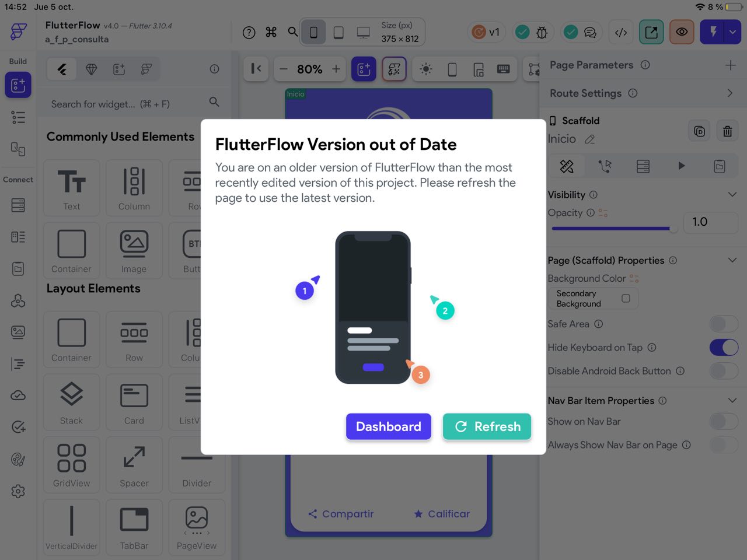Select tablet device size icon
This screenshot has height=560, width=747.
click(338, 32)
